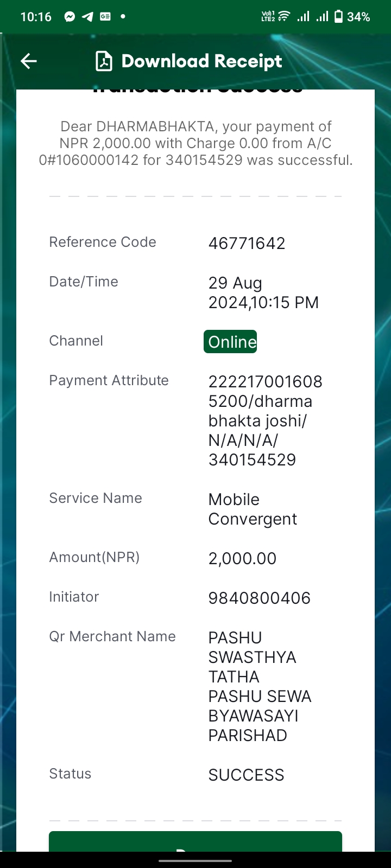Tap the PDF receipt icon
391x868 pixels.
pyautogui.click(x=104, y=61)
